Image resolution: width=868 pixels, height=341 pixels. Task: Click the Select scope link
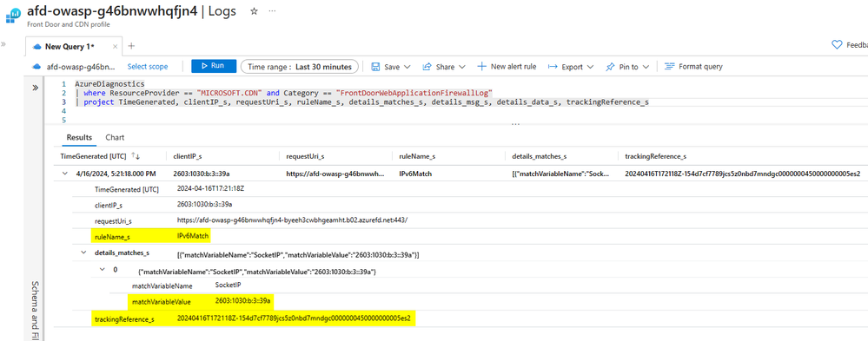147,66
